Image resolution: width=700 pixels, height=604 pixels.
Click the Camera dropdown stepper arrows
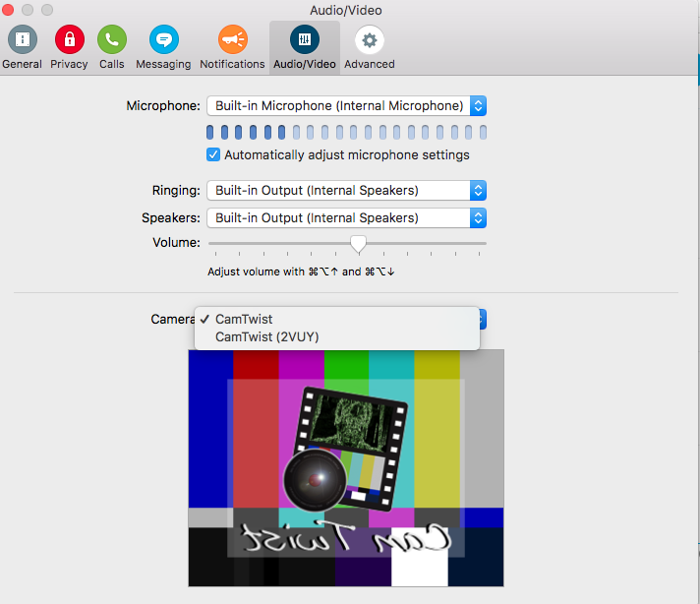point(482,319)
